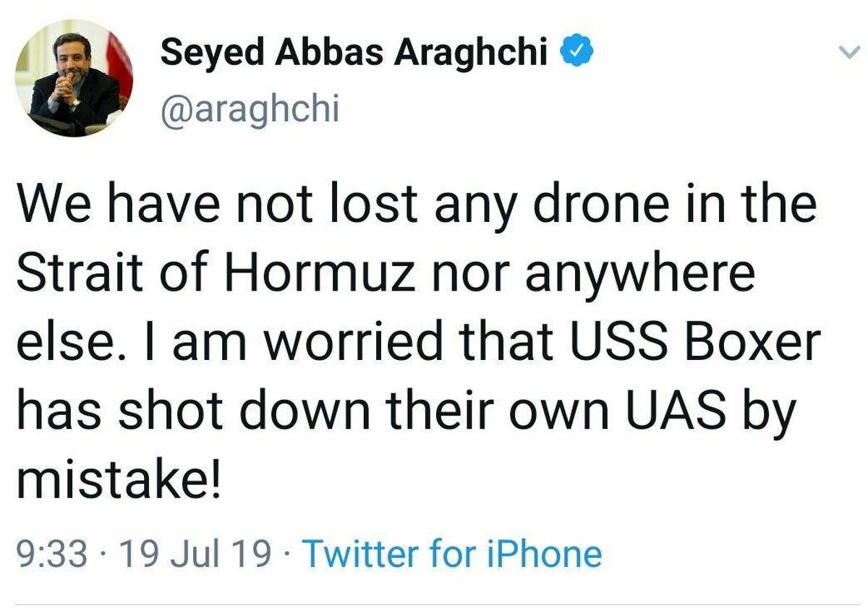Click the divider line below the tweet

tap(434, 604)
